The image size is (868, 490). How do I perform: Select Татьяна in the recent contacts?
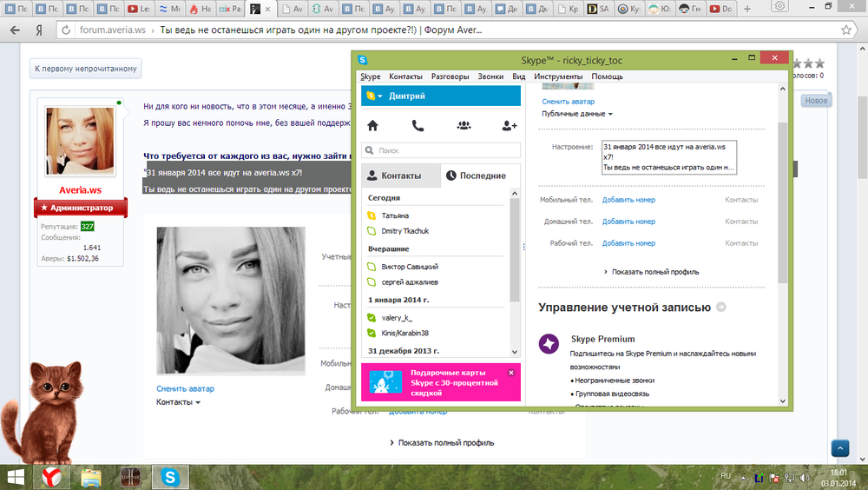pyautogui.click(x=395, y=215)
